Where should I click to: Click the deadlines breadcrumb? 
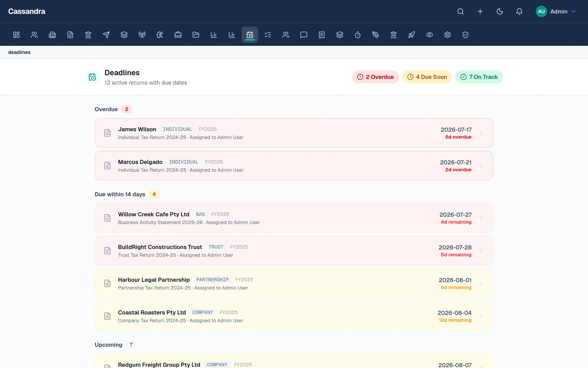tap(19, 52)
